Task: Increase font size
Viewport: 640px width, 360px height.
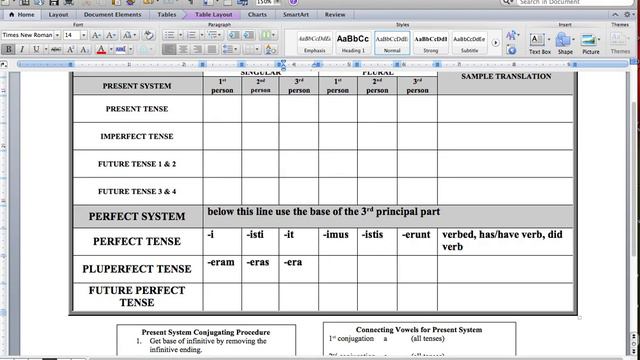Action: tap(96, 35)
